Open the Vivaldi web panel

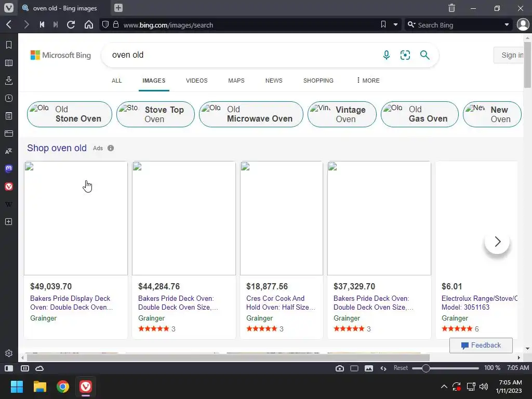(9, 187)
